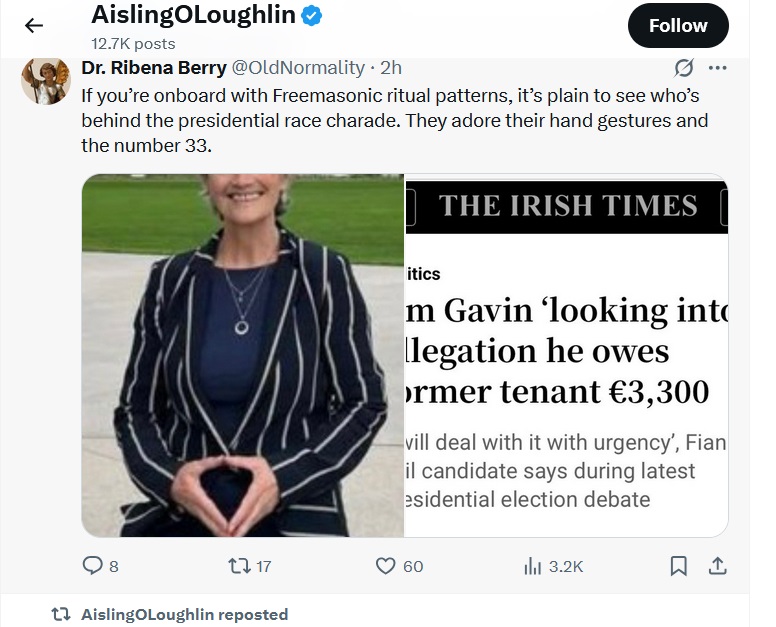Bookmark the Dr. Ribena Berry post
Screen dimensions: 776x627
pos(679,566)
